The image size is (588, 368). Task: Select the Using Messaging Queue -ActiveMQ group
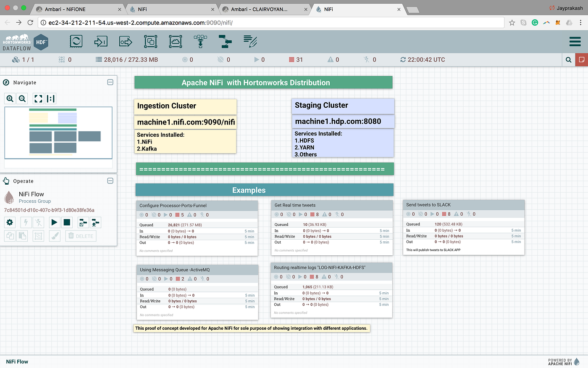click(197, 292)
